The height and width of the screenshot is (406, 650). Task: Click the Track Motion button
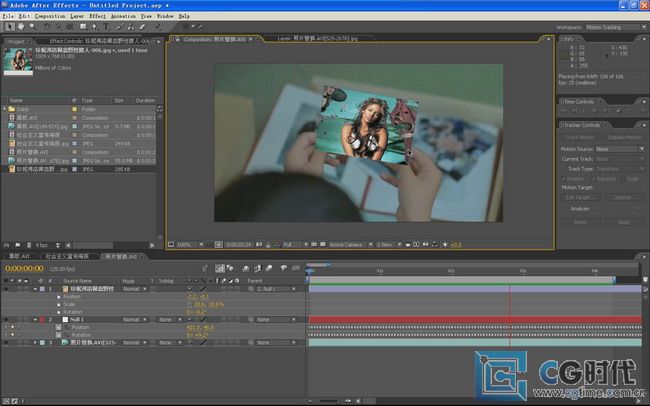(x=580, y=137)
